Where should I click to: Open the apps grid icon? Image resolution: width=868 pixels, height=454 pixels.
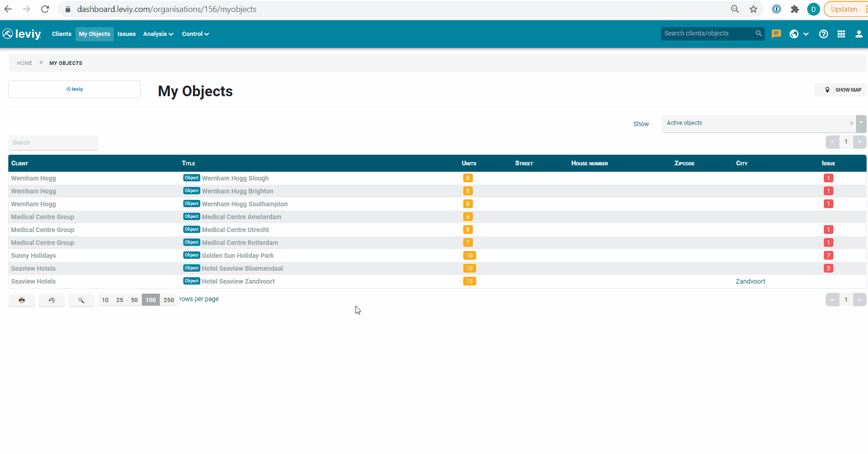[841, 34]
